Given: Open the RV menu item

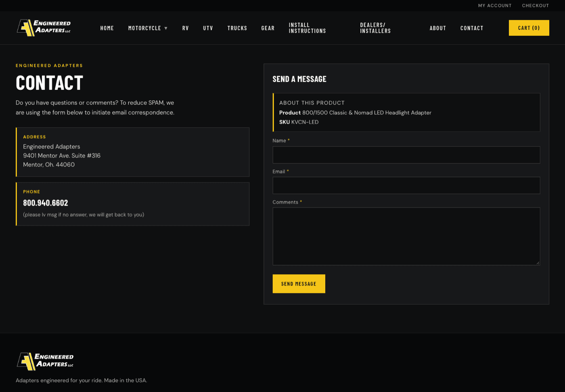Looking at the screenshot, I should [x=186, y=28].
